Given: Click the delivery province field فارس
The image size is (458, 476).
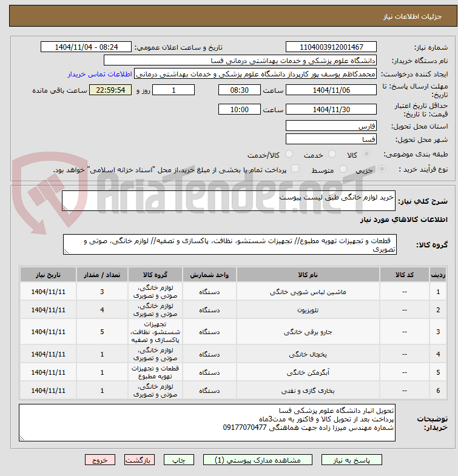Looking at the screenshot, I should pos(331,126).
